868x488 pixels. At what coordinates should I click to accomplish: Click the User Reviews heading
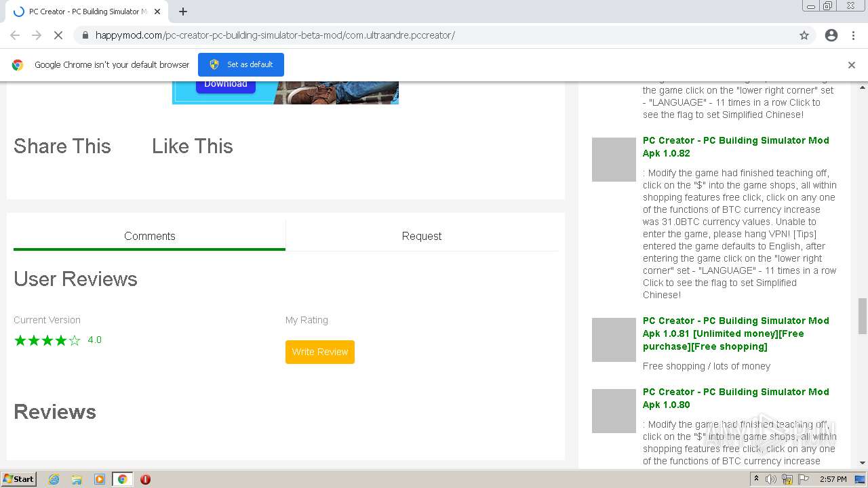[x=75, y=279]
